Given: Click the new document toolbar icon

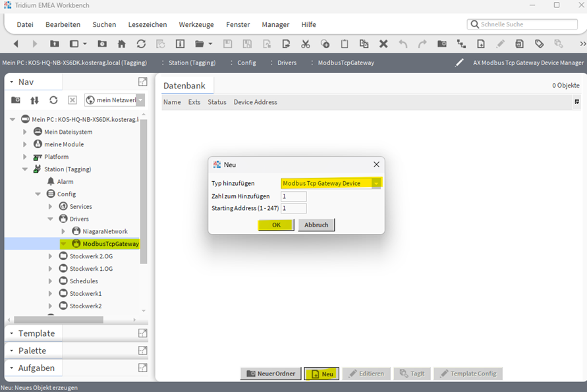Looking at the screenshot, I should [x=481, y=43].
